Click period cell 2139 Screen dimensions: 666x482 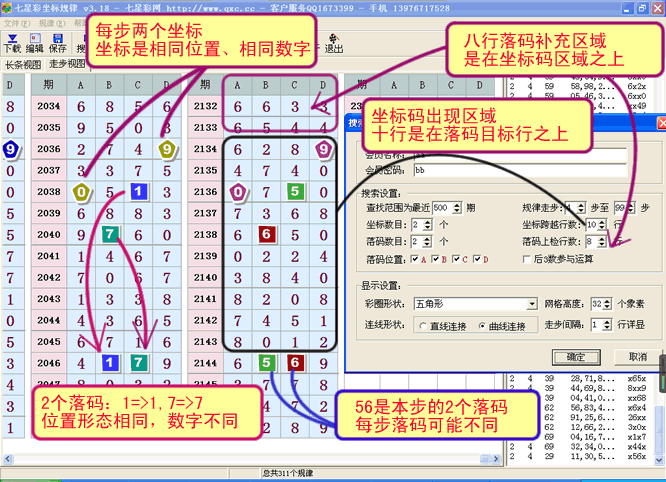206,256
